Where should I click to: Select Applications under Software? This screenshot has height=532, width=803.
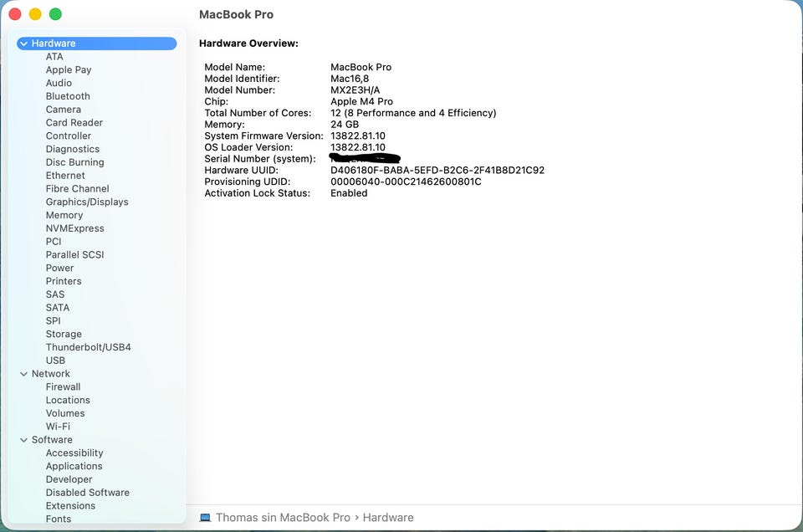tap(74, 467)
